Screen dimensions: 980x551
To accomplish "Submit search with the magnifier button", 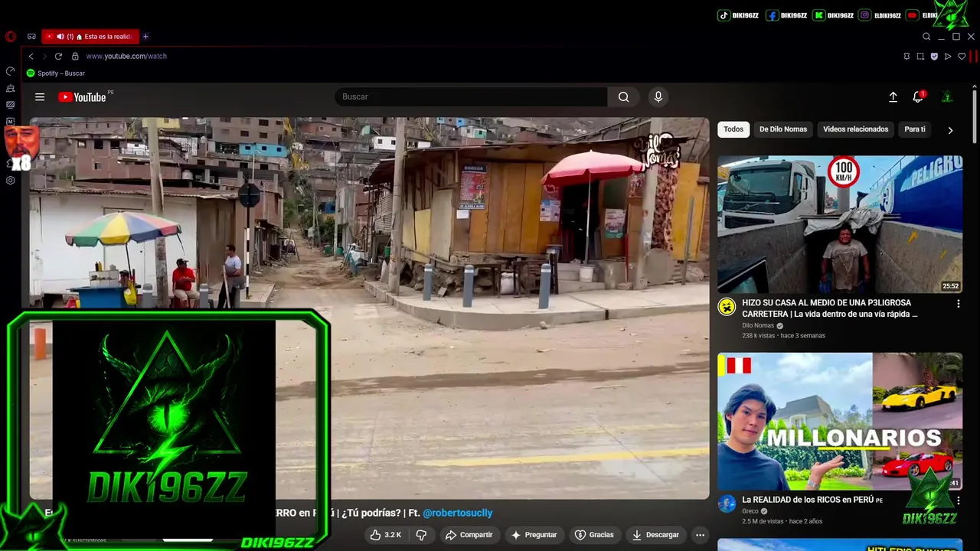I will pos(624,97).
